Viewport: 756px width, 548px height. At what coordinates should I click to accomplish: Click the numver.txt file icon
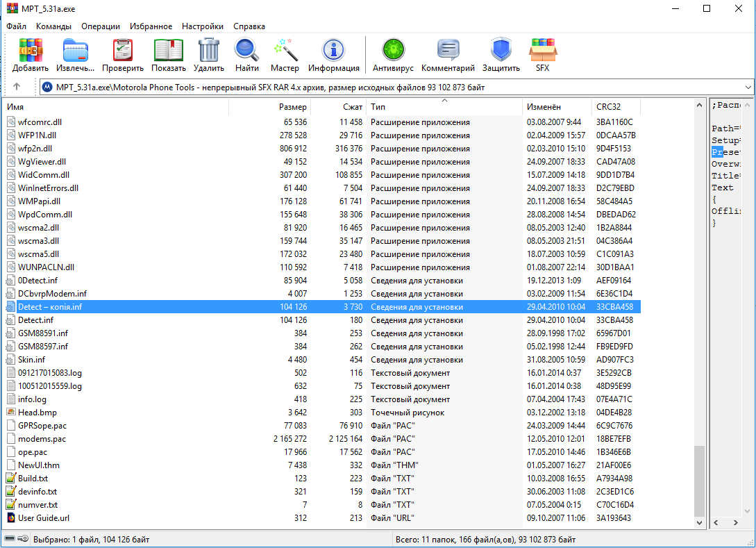pos(10,504)
